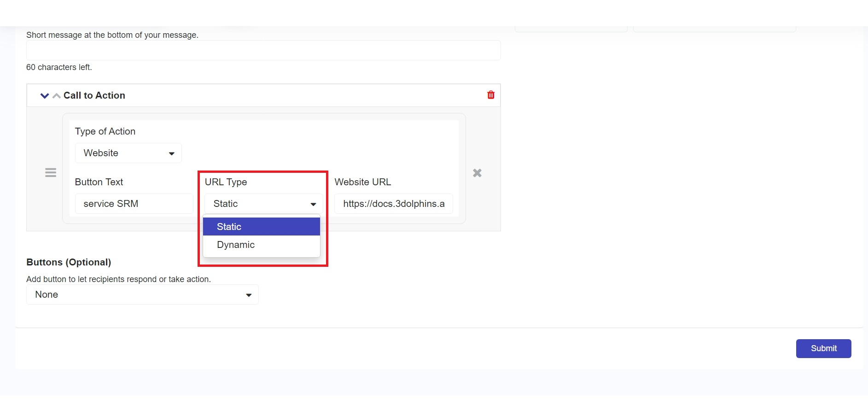This screenshot has height=406, width=868.
Task: Click the Button Text field containing service SRM
Action: pyautogui.click(x=134, y=204)
